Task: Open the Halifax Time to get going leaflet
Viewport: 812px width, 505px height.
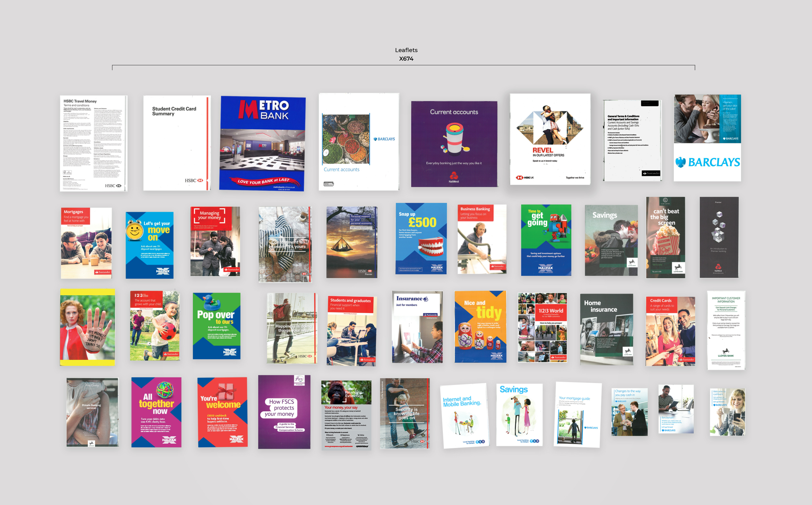Action: (546, 240)
